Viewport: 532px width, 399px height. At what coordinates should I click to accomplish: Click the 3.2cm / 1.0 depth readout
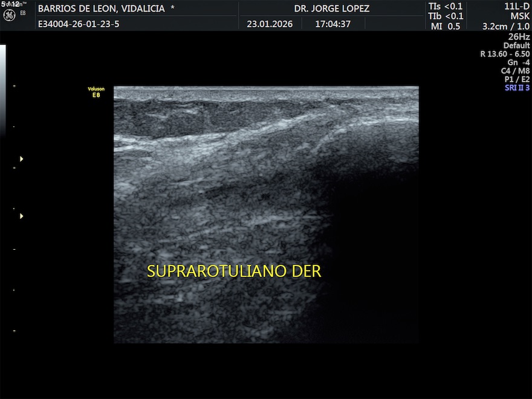click(x=505, y=27)
